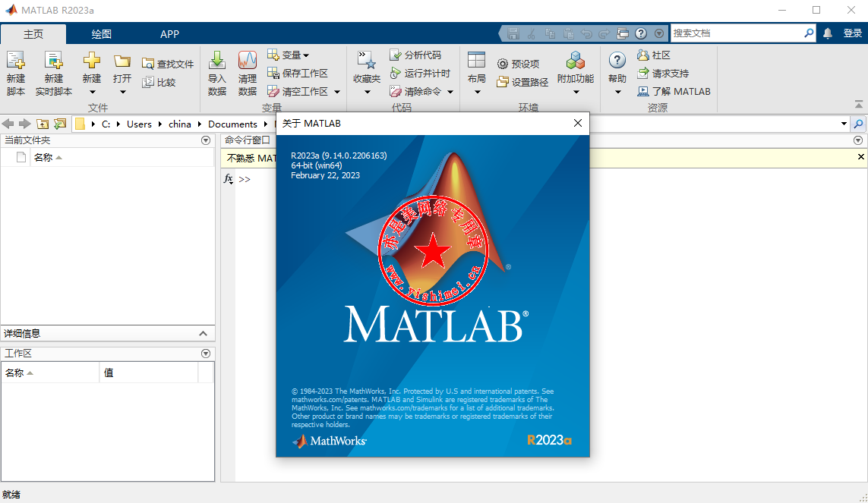The image size is (868, 503).
Task: Dismiss the yellow getting-started banner
Action: click(861, 157)
